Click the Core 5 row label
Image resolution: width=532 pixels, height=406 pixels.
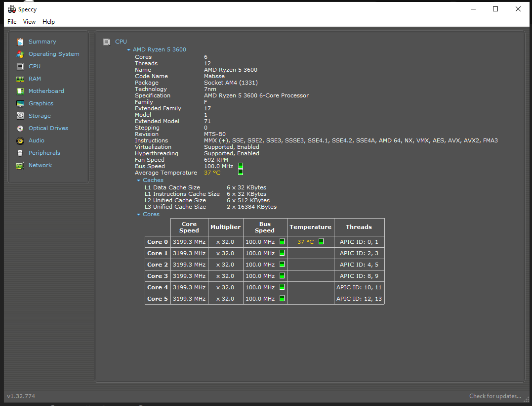158,299
